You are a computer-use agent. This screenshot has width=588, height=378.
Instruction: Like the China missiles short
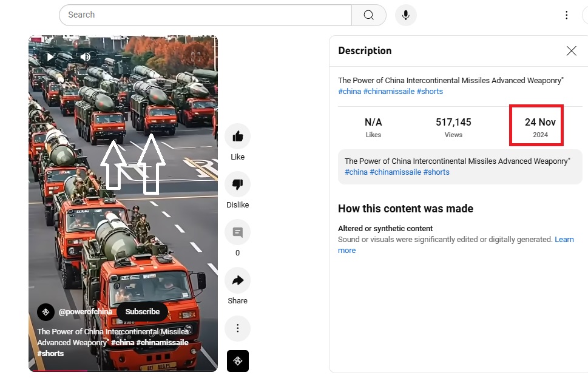point(237,137)
